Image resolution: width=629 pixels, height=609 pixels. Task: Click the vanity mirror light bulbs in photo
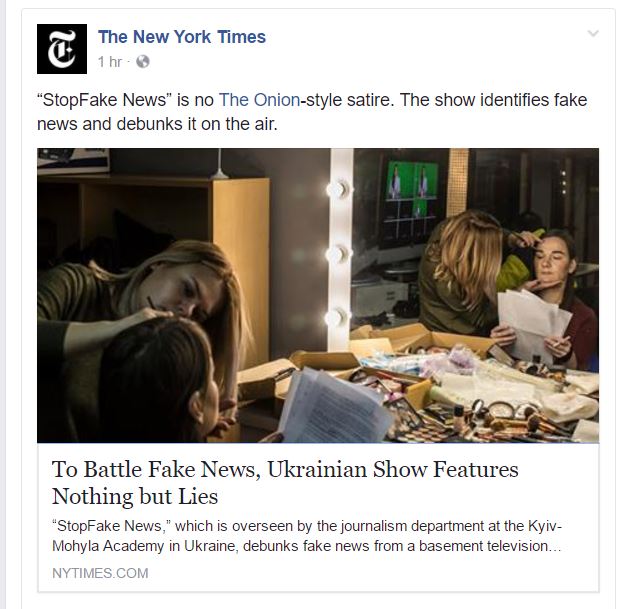tap(338, 253)
